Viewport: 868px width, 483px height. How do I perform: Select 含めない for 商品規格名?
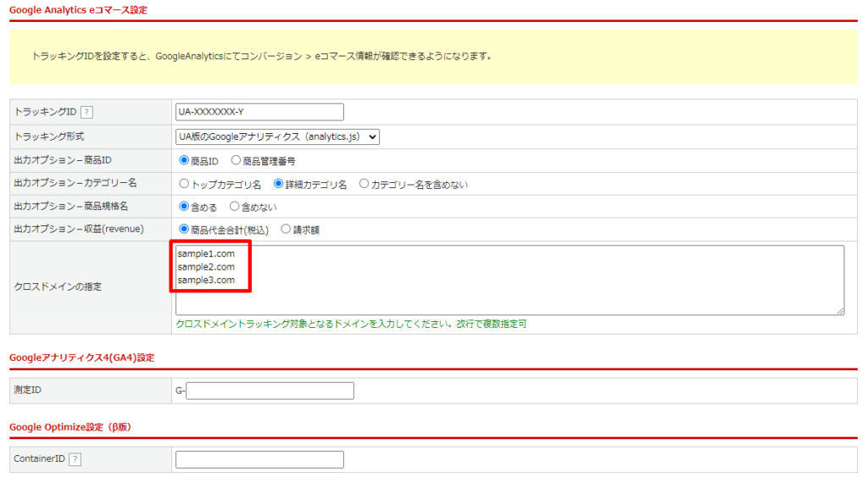click(234, 207)
